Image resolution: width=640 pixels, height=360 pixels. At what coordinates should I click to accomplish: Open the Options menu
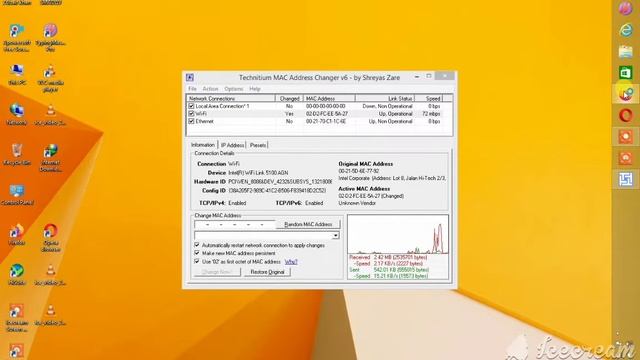234,89
